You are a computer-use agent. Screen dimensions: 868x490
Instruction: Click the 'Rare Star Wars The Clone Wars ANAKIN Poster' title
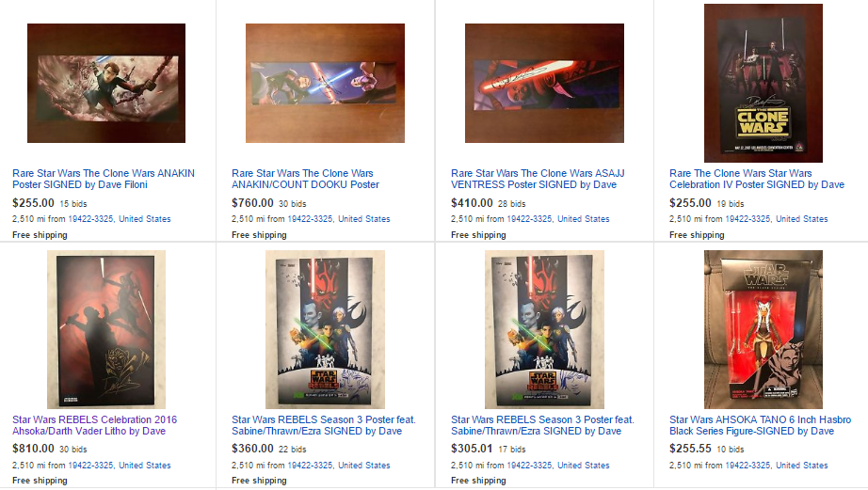coord(104,179)
